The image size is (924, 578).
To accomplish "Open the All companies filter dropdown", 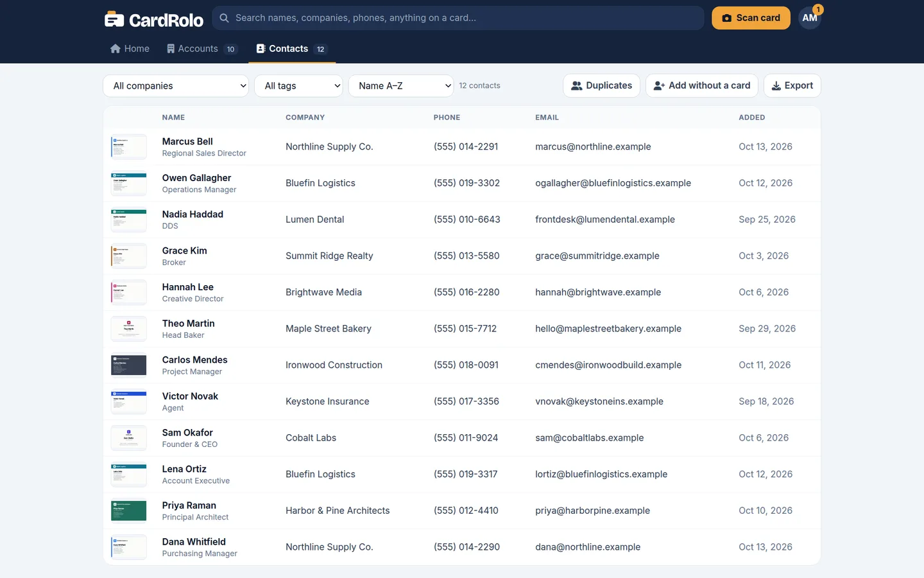I will [176, 86].
